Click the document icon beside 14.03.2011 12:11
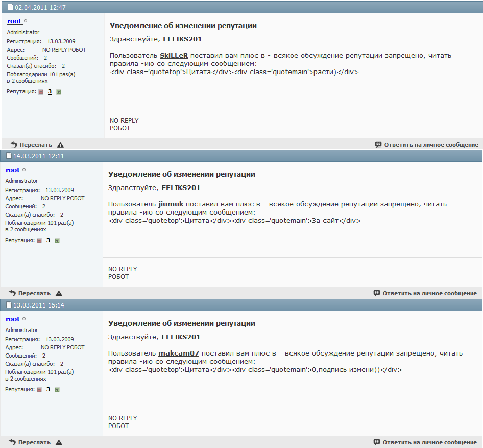This screenshot has width=483, height=448. point(9,156)
